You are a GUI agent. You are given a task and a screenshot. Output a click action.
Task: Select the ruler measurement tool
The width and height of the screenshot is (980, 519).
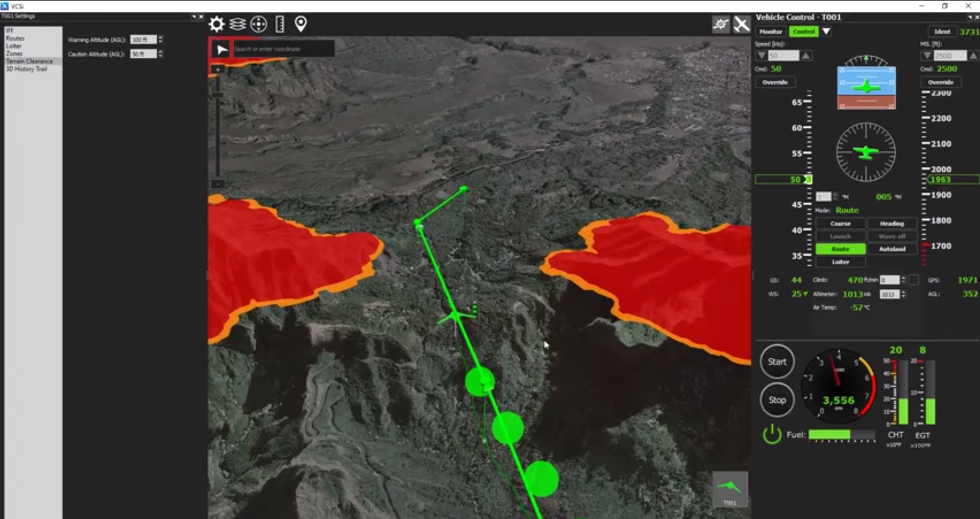coord(280,24)
